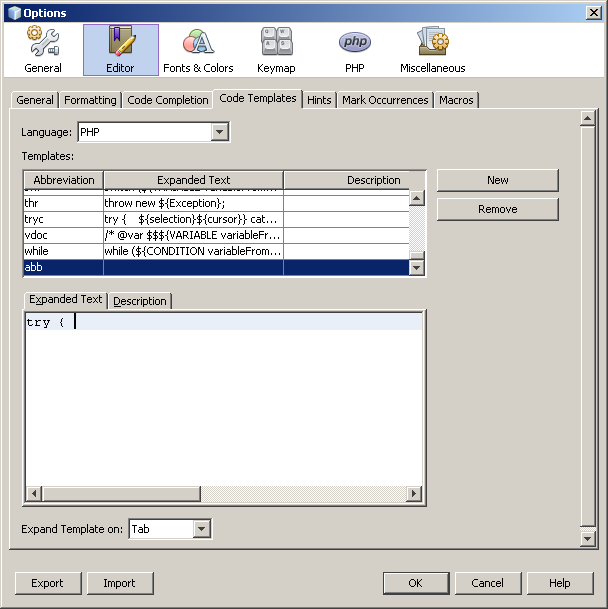Switch to the Code Completion tab

click(x=168, y=100)
